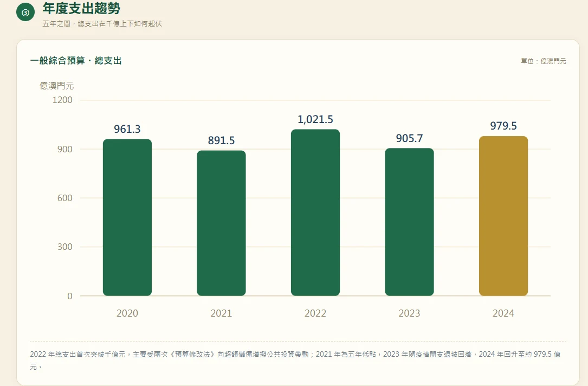Click the 年度支出趨勢 section heading

81,8
